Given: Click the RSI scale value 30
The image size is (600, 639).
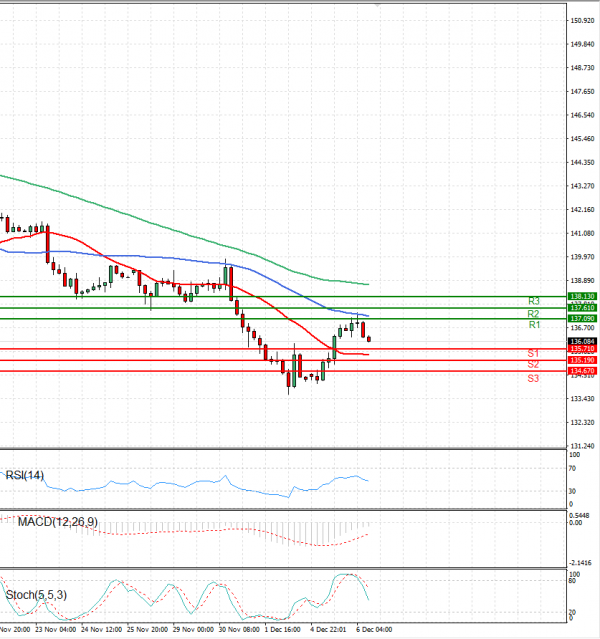Looking at the screenshot, I should pos(572,491).
